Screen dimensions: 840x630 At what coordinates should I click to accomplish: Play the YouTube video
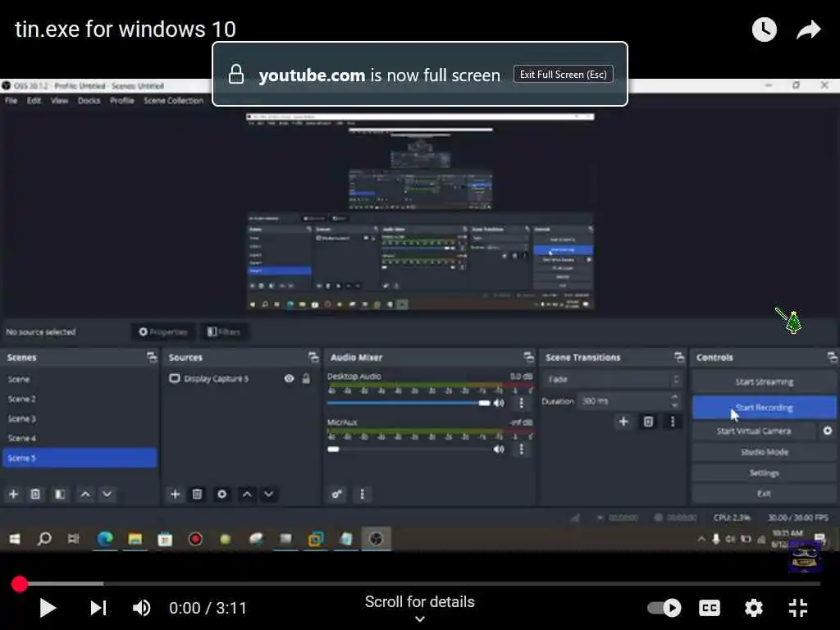(x=48, y=608)
